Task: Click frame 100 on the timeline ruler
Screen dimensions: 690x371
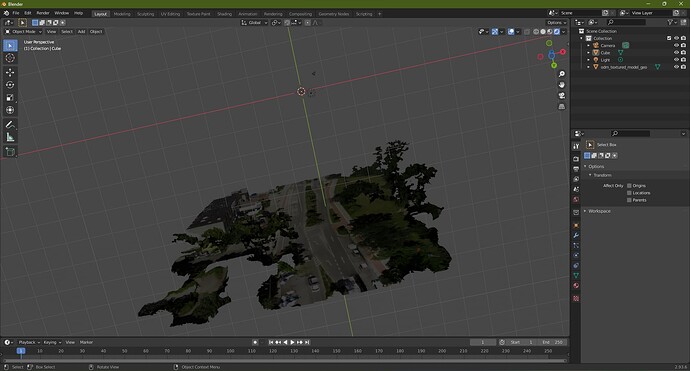Action: (x=230, y=351)
